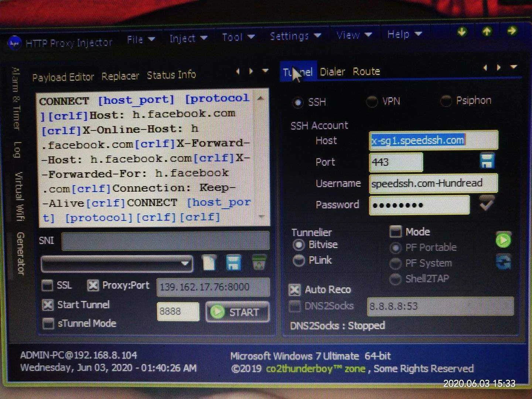The height and width of the screenshot is (399, 532).
Task: Switch to the Replacer tab
Action: pyautogui.click(x=120, y=76)
